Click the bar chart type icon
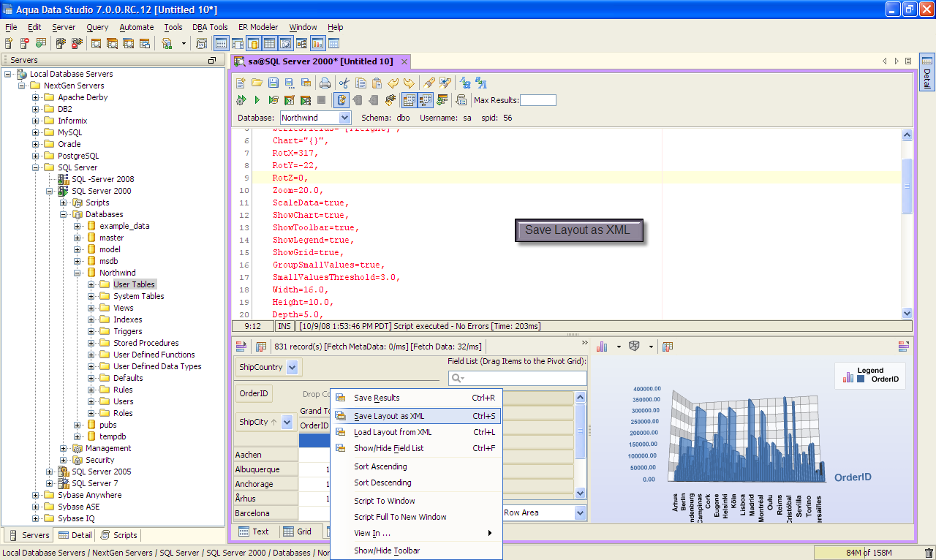 point(603,347)
